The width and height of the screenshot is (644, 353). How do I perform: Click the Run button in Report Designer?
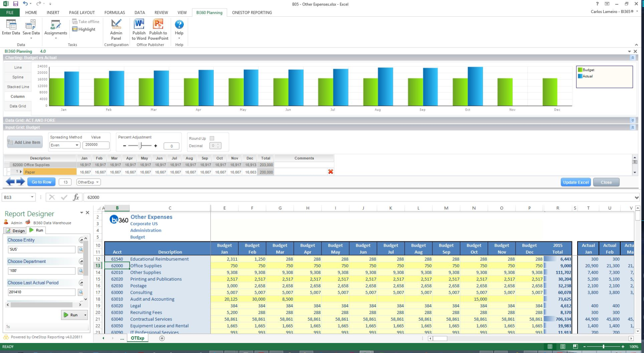72,315
